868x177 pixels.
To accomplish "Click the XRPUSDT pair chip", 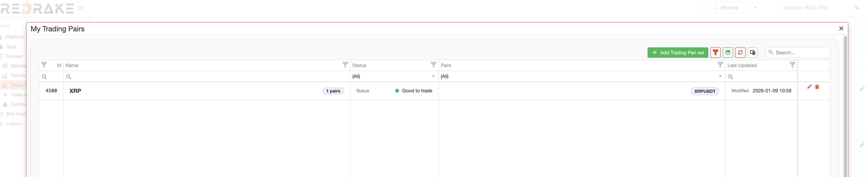I will 705,91.
